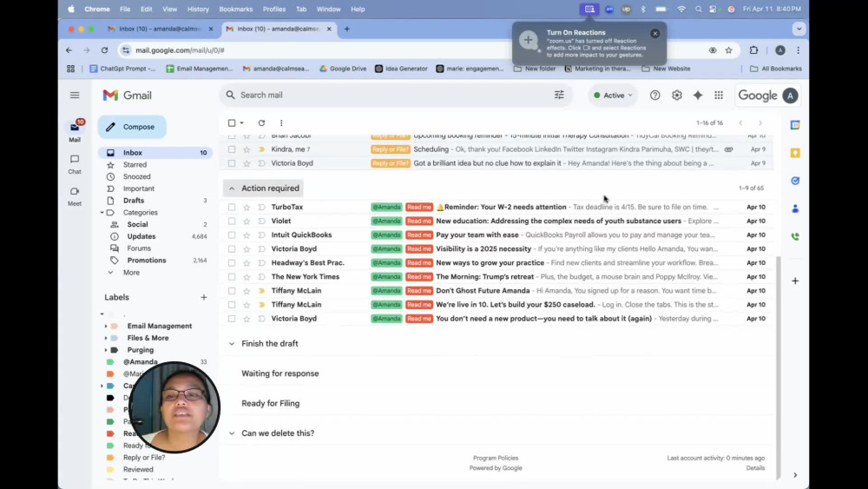The image size is (868, 489).
Task: Open the Idea Generator bookmark
Action: (401, 69)
